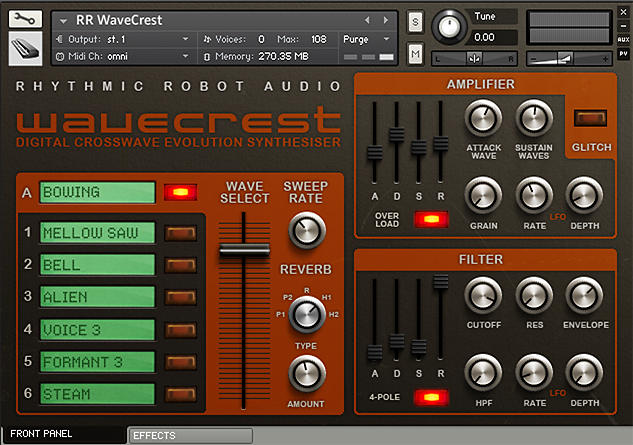Click the Tune value 0.00 field

click(x=494, y=38)
